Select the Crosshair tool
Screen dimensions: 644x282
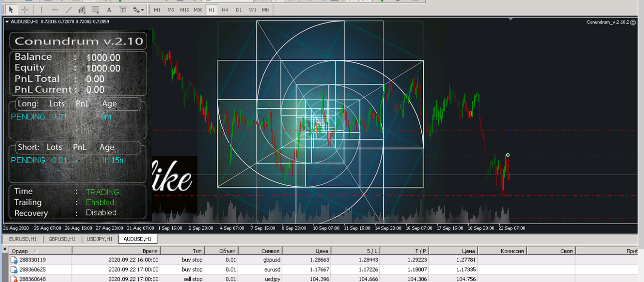[24, 9]
